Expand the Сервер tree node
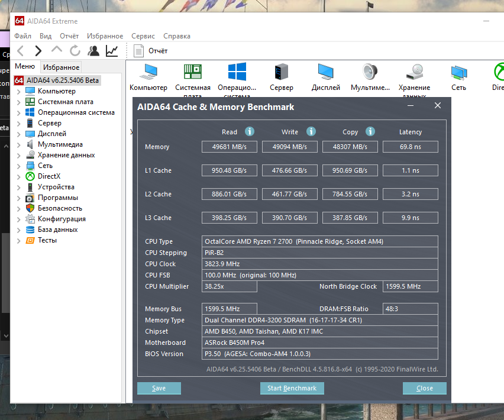This screenshot has height=420, width=504. coord(19,124)
